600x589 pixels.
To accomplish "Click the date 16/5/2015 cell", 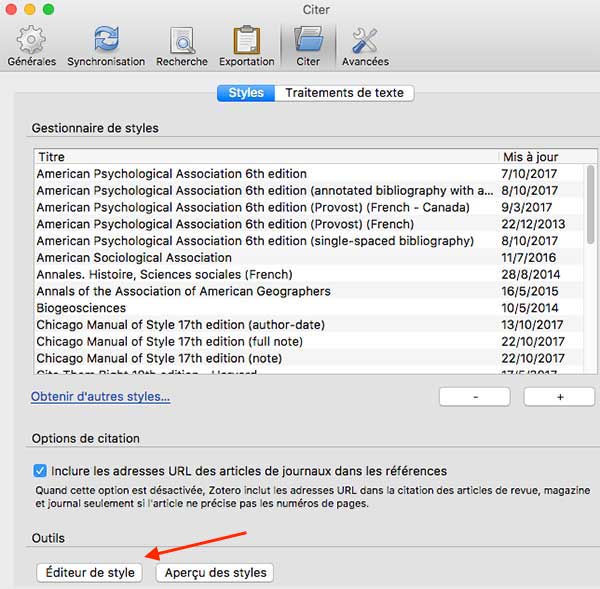I will click(530, 291).
